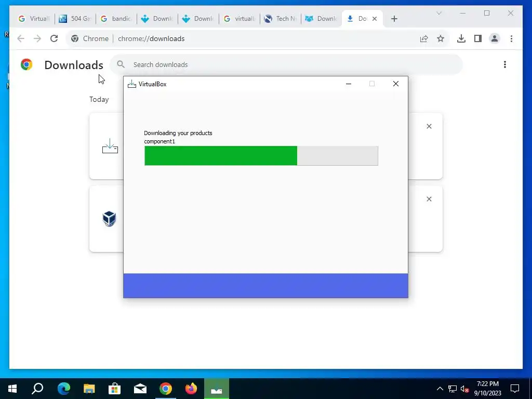Show hidden system tray icons
The width and height of the screenshot is (532, 399).
(440, 389)
